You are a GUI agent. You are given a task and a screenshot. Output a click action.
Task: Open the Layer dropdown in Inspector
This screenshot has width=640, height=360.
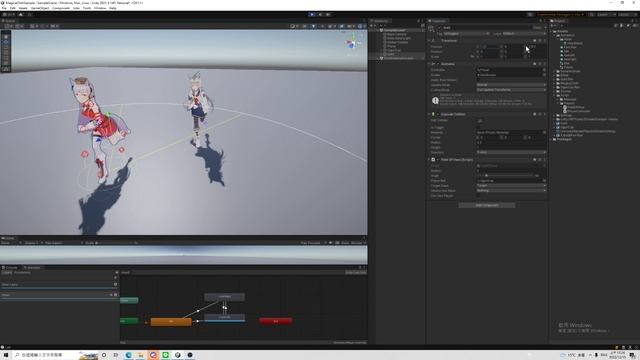click(524, 34)
